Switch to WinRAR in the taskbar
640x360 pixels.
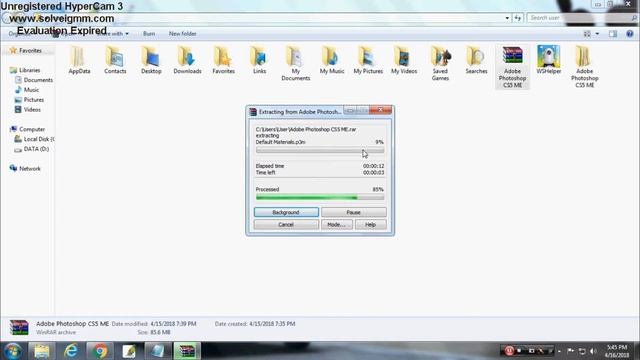pyautogui.click(x=187, y=351)
